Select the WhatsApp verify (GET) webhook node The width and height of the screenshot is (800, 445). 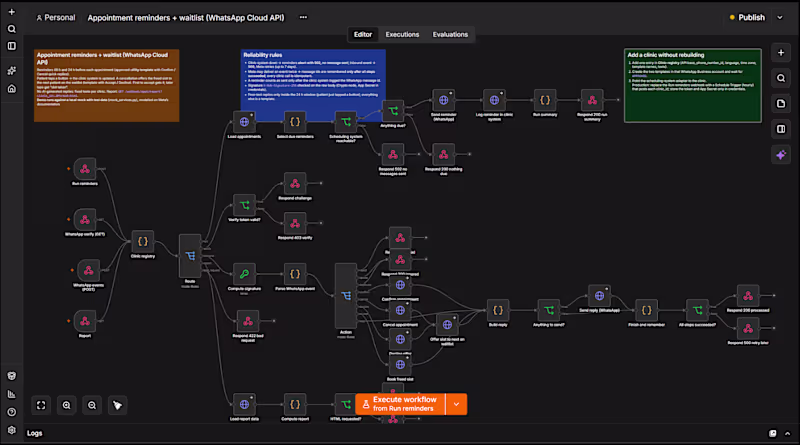(85, 219)
